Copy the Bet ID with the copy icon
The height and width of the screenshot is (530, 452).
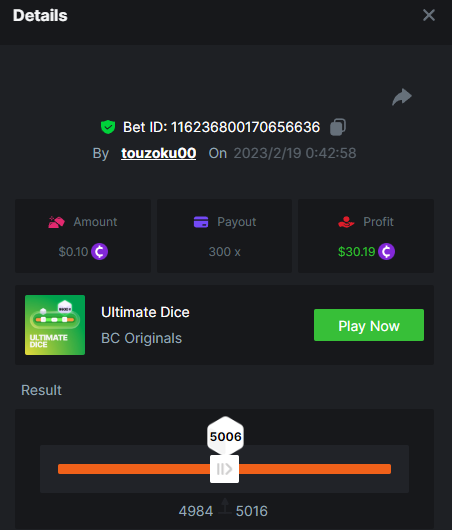(338, 127)
